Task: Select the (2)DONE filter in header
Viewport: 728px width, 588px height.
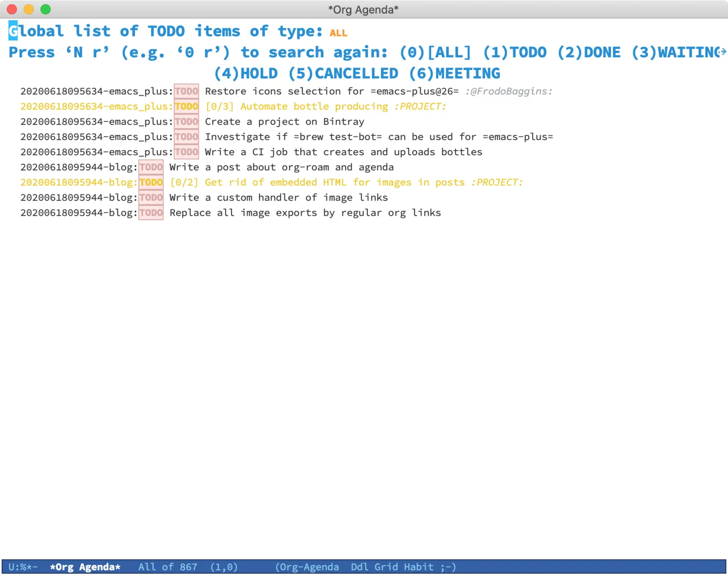Action: pyautogui.click(x=589, y=52)
